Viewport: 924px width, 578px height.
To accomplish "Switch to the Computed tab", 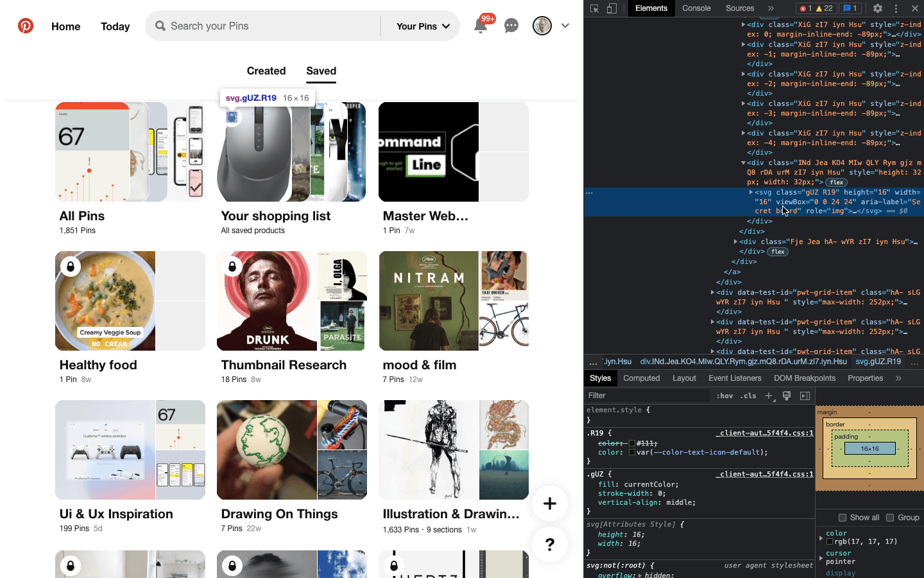I will [642, 378].
